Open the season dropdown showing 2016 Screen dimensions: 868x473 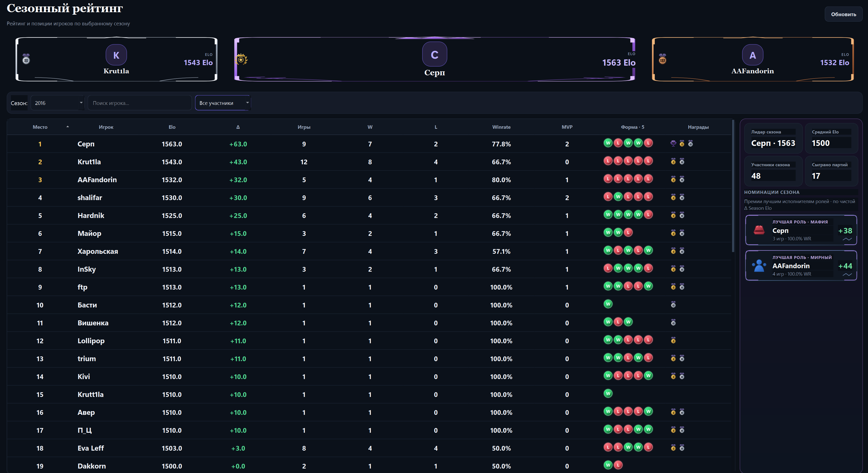[x=57, y=103]
